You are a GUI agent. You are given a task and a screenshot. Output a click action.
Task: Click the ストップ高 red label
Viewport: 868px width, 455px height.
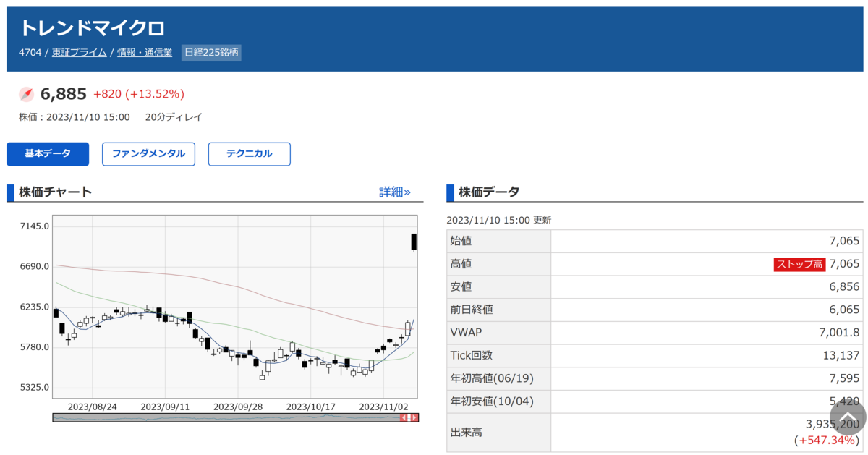[799, 264]
